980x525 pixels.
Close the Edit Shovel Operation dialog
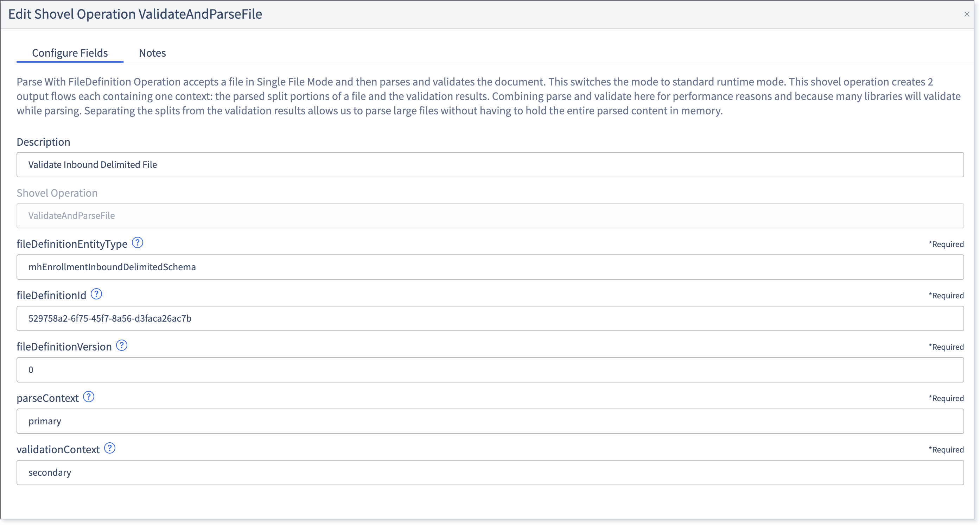[967, 14]
